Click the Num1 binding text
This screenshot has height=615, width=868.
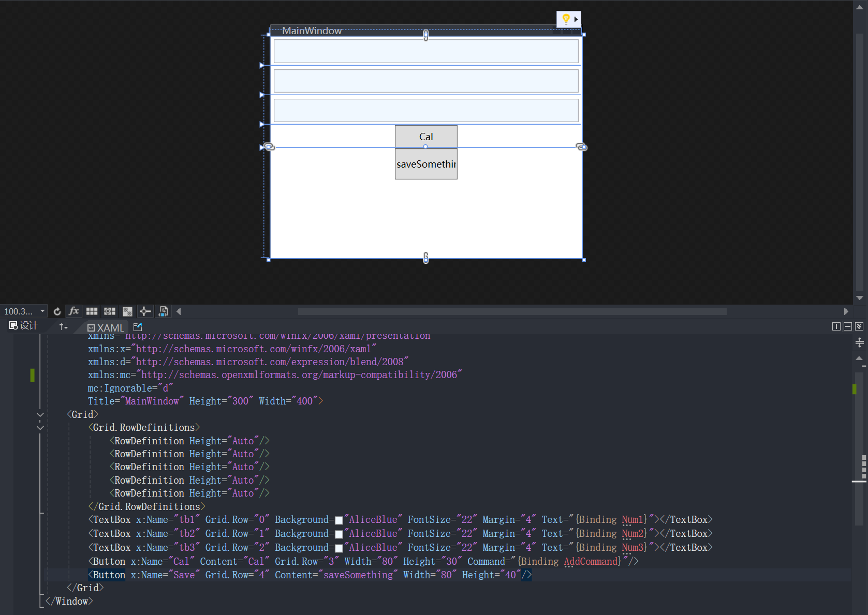(x=632, y=520)
